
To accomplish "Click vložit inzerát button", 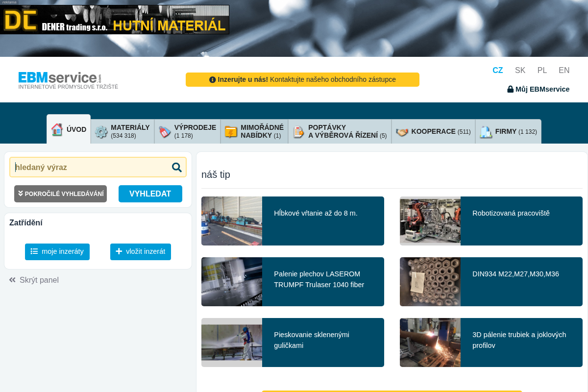I will [x=141, y=251].
